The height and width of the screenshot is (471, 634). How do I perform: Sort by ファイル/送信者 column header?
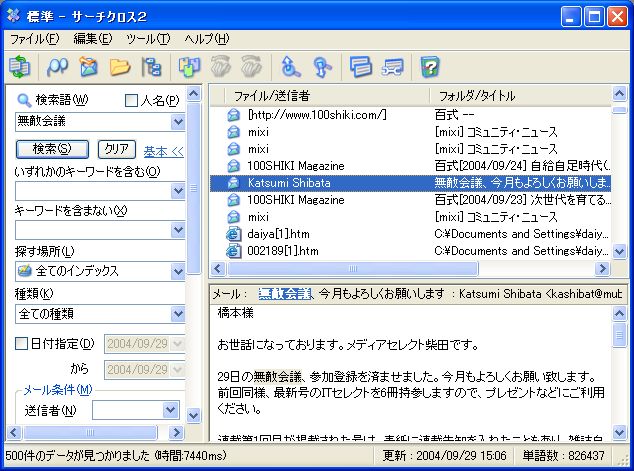point(327,96)
